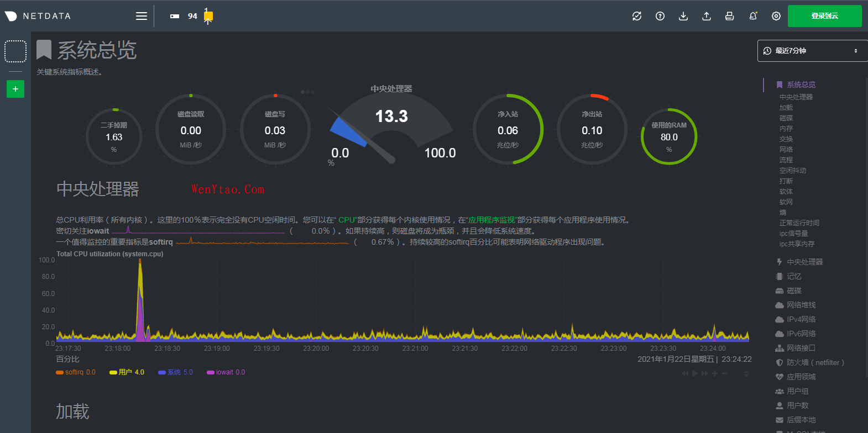Image resolution: width=868 pixels, height=433 pixels.
Task: Click the download snapshot icon
Action: pos(683,16)
